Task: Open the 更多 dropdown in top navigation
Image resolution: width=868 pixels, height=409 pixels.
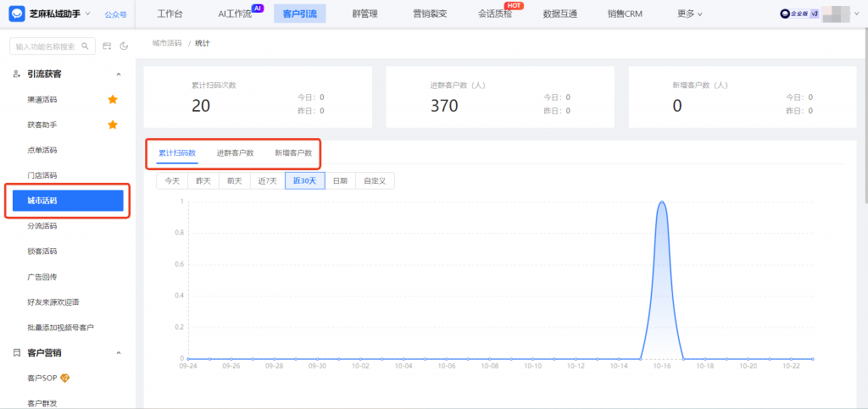Action: [x=690, y=14]
